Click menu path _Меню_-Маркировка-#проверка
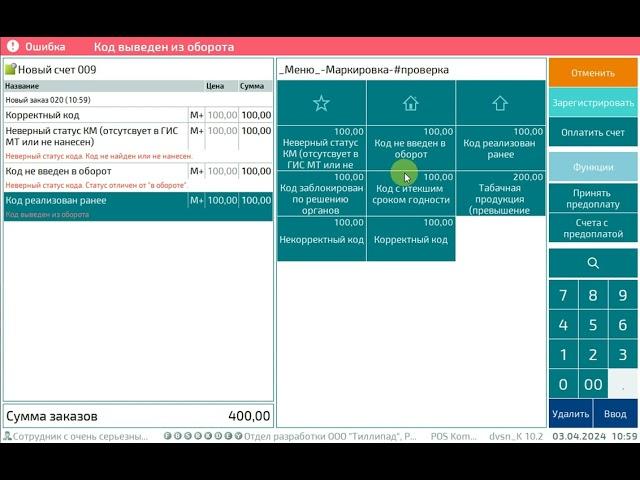Screen dimensions: 640x480 (364, 70)
